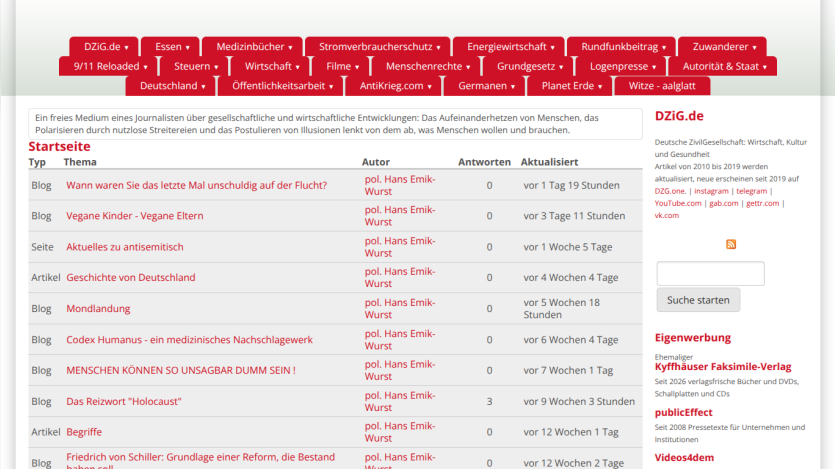Image resolution: width=835 pixels, height=469 pixels.
Task: Expand the 9/11 Reloaded menu
Action: [110, 67]
